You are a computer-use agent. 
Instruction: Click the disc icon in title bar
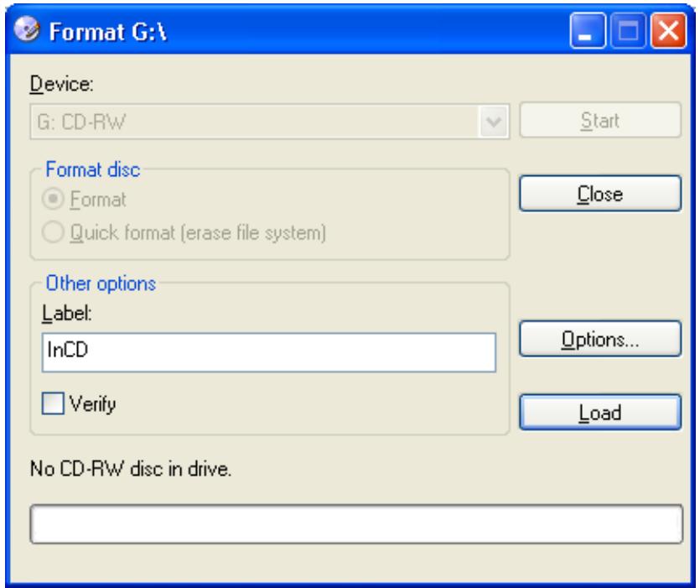(x=26, y=29)
